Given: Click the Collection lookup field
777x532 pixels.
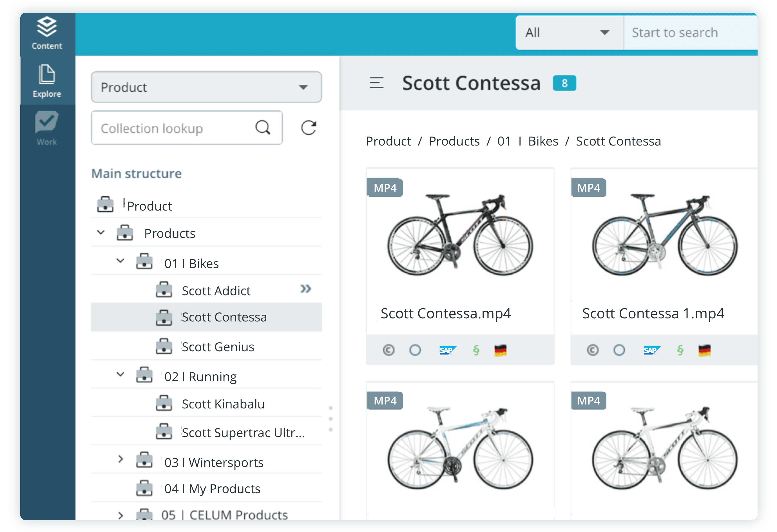Looking at the screenshot, I should pos(187,128).
